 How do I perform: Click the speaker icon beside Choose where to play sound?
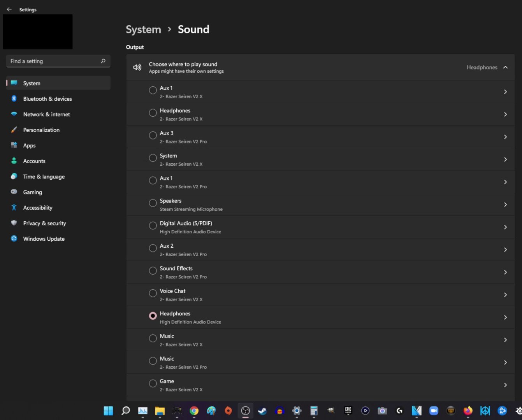(137, 67)
